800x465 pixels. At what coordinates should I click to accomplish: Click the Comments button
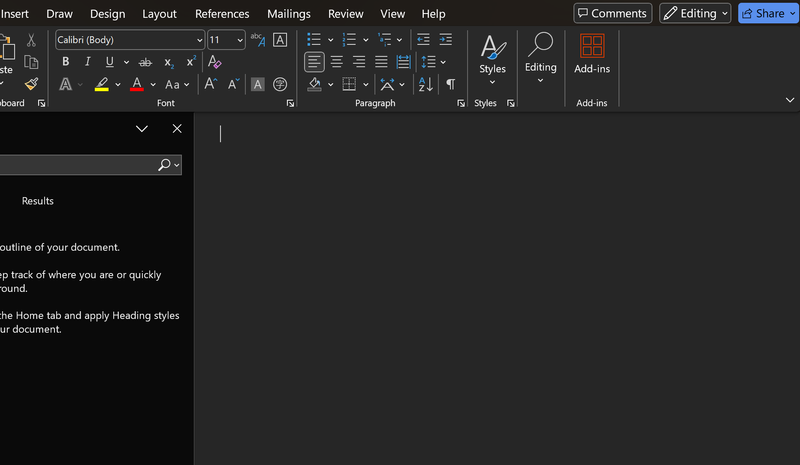[612, 13]
